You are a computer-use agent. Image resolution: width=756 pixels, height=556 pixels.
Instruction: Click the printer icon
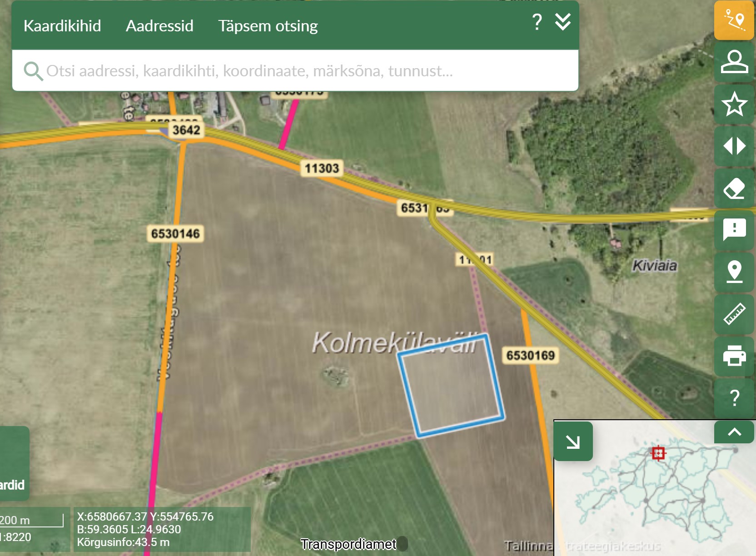click(x=734, y=356)
